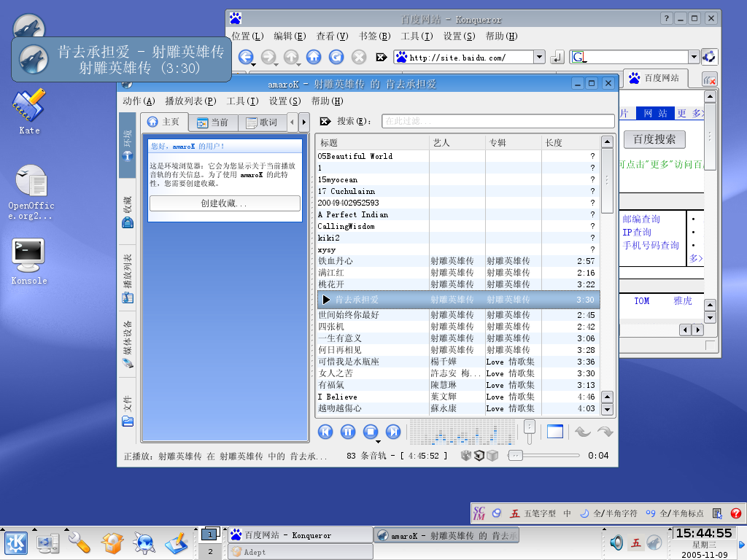Click Konqueror Go button next to URL
Image resolution: width=747 pixels, height=560 pixels.
click(557, 58)
